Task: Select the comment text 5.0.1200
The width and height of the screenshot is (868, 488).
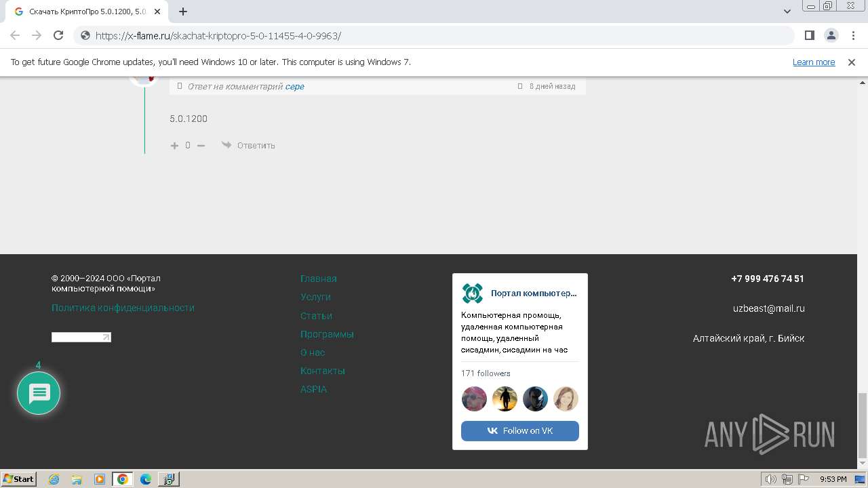Action: pyautogui.click(x=189, y=119)
